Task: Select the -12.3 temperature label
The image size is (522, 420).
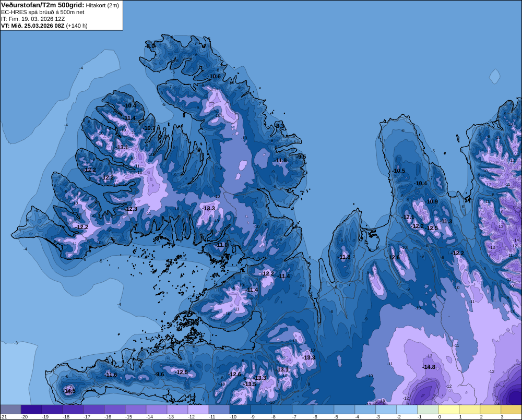Action: click(x=131, y=209)
